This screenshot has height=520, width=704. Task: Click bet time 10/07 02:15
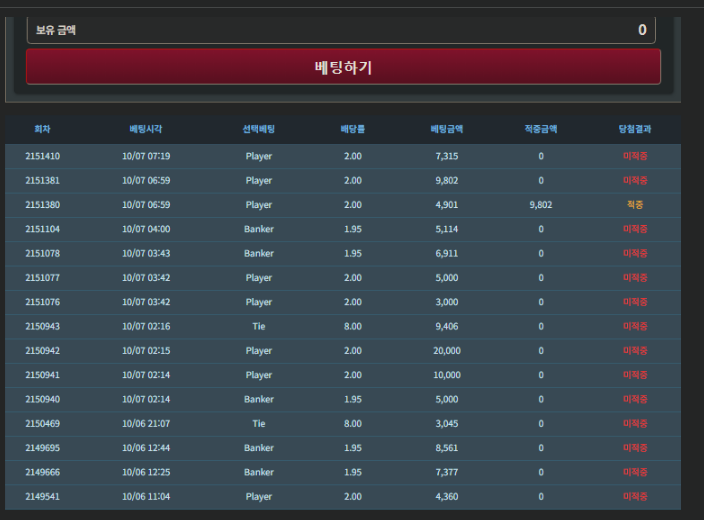tap(146, 351)
